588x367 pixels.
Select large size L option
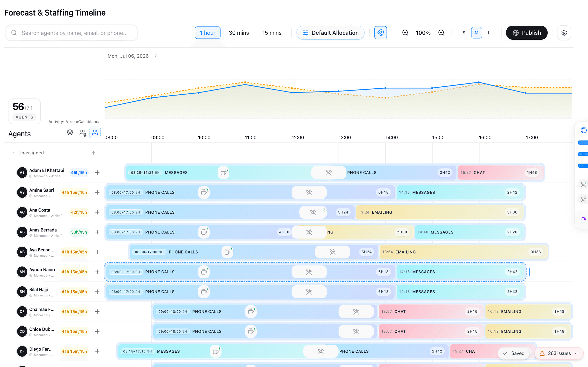[489, 33]
